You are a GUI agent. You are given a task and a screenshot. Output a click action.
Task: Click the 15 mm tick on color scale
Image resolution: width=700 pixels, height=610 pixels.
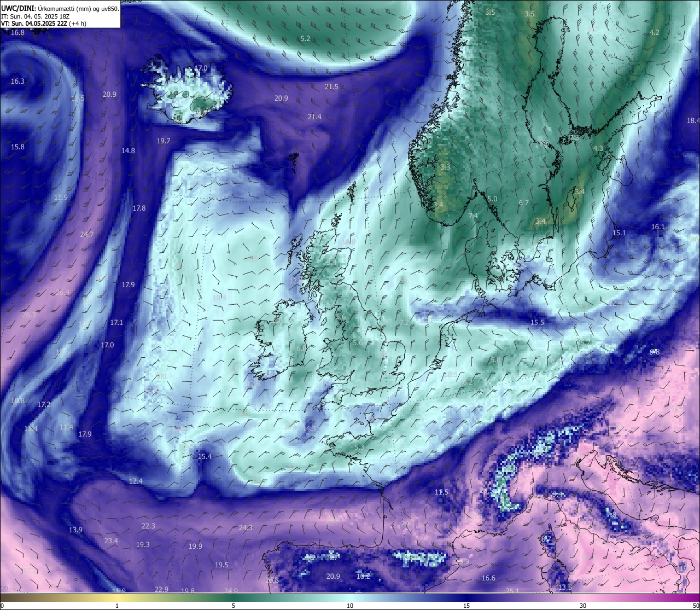pyautogui.click(x=466, y=606)
